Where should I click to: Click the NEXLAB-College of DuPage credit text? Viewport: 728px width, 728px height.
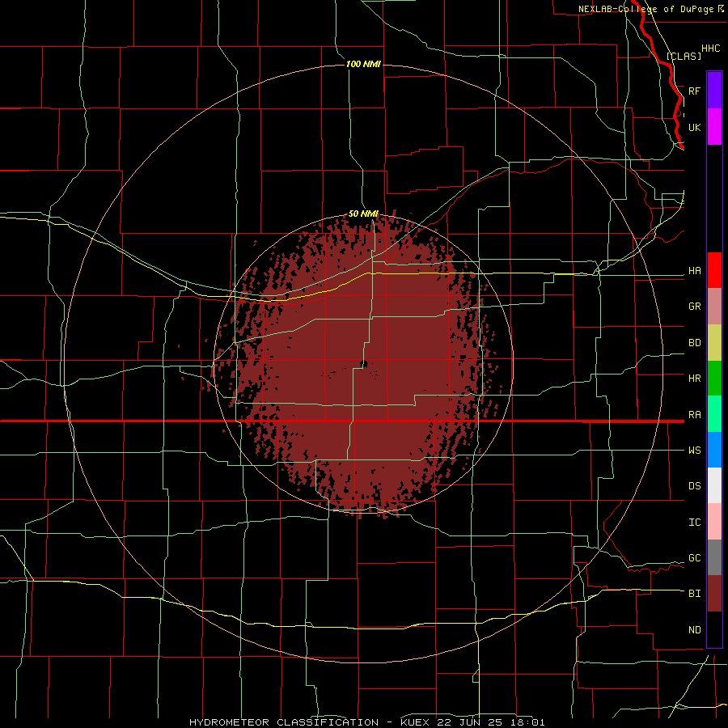coord(645,9)
